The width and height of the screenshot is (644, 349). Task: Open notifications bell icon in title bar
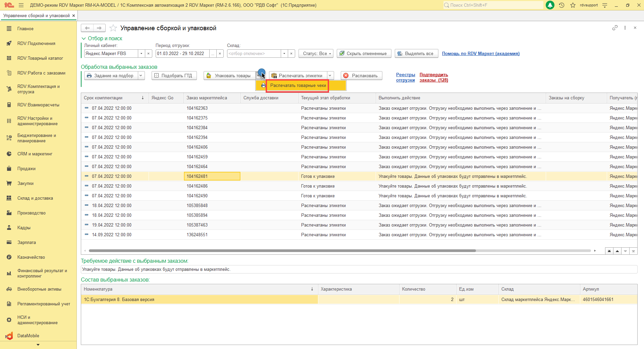click(550, 5)
